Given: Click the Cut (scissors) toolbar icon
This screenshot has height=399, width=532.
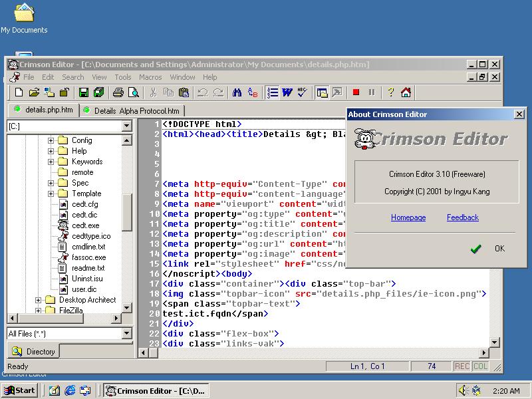Looking at the screenshot, I should click(x=153, y=92).
